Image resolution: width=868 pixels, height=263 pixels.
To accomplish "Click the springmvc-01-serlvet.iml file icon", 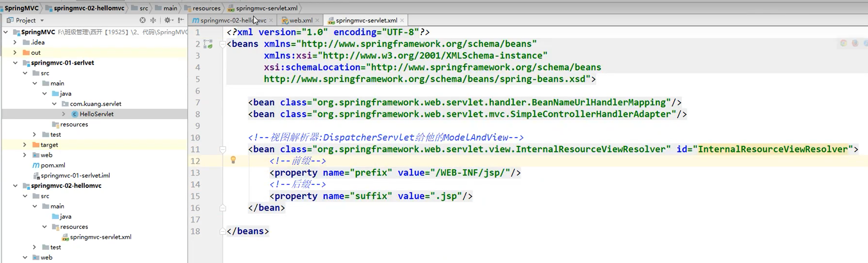I will coord(36,176).
